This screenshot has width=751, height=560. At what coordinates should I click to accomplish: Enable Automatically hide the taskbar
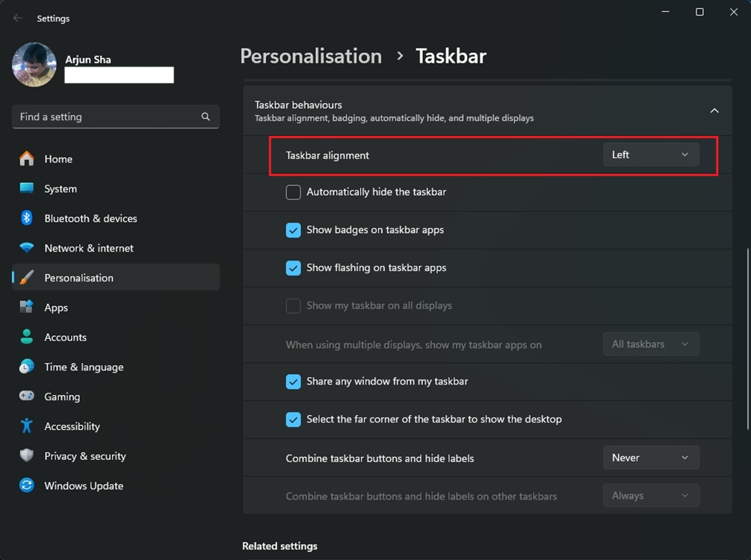[293, 192]
